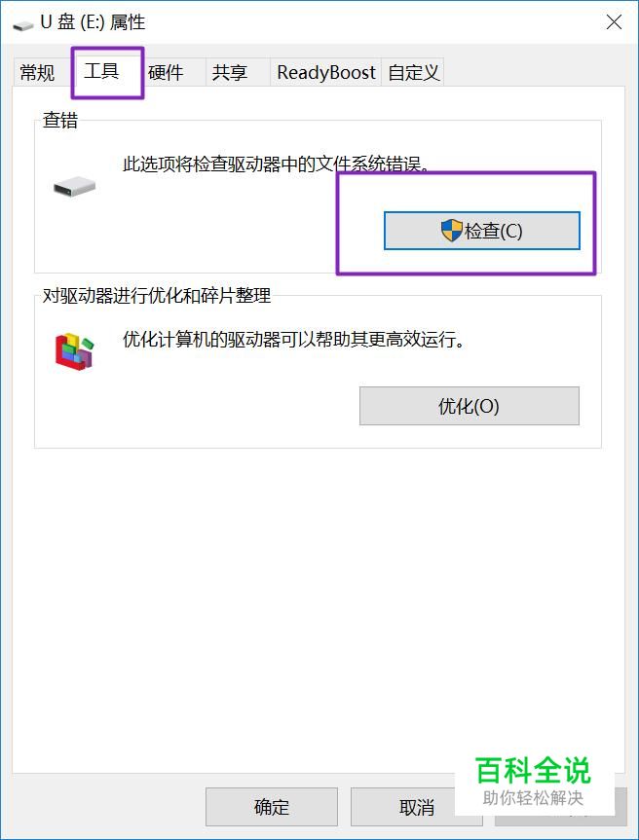The image size is (639, 840).
Task: Click the colorful defragment blocks icon
Action: click(74, 351)
